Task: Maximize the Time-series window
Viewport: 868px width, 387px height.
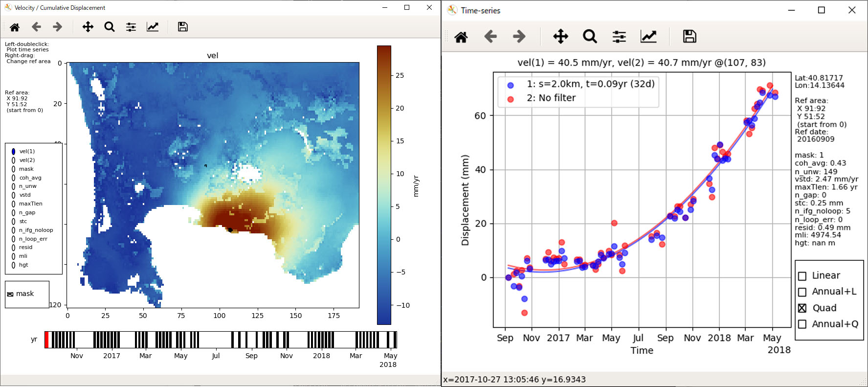Action: 822,10
